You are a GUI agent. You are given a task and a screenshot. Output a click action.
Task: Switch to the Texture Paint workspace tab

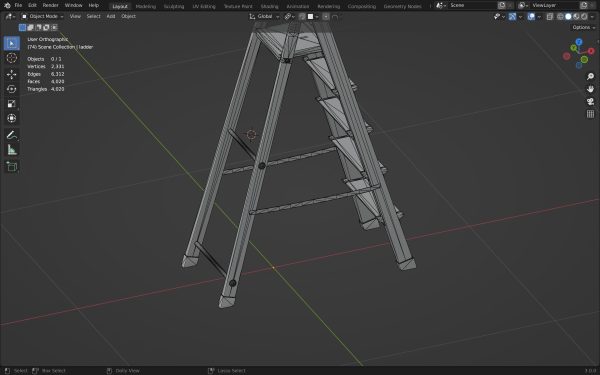(238, 6)
